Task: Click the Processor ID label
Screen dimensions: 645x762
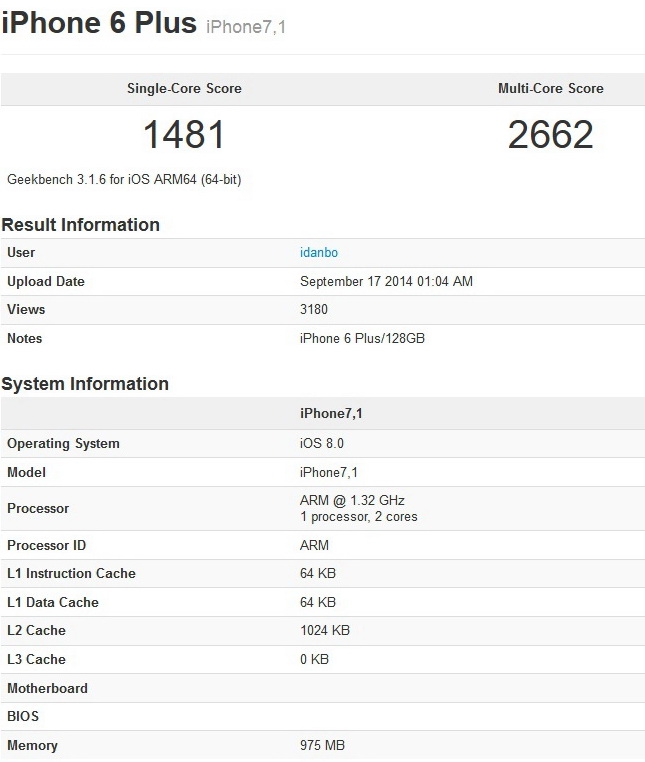Action: coord(46,545)
